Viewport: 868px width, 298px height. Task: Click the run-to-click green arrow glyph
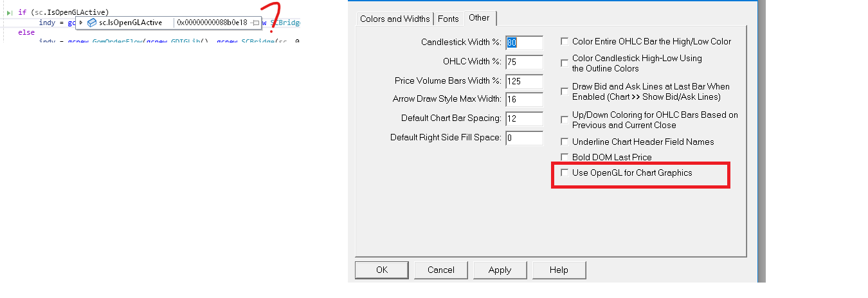tap(10, 12)
